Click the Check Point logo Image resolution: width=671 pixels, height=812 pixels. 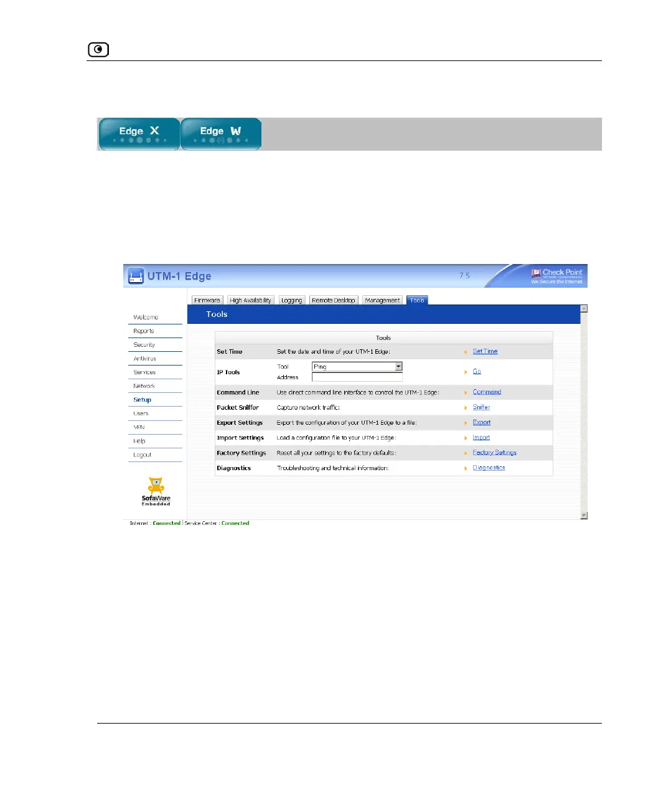[x=557, y=276]
